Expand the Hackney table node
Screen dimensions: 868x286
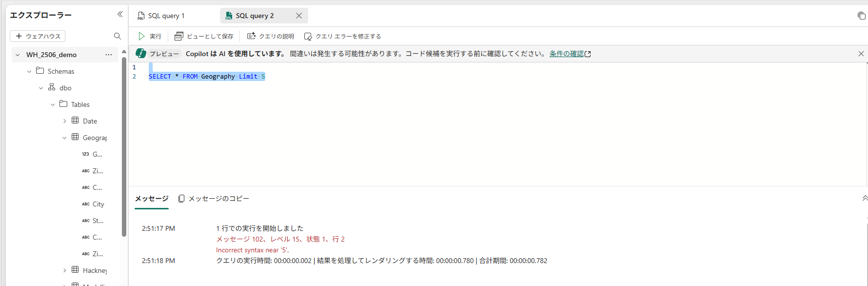[x=64, y=270]
